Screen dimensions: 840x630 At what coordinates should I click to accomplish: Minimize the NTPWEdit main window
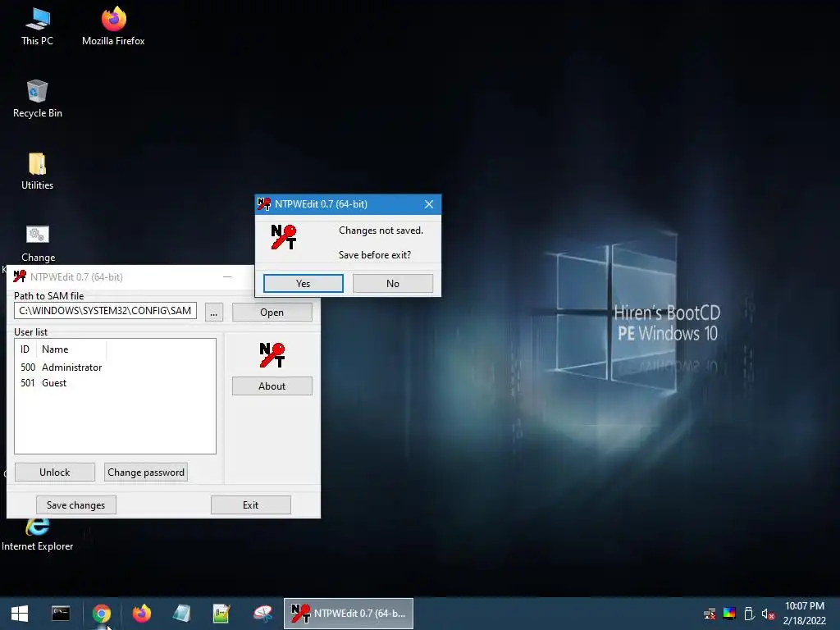tap(227, 277)
